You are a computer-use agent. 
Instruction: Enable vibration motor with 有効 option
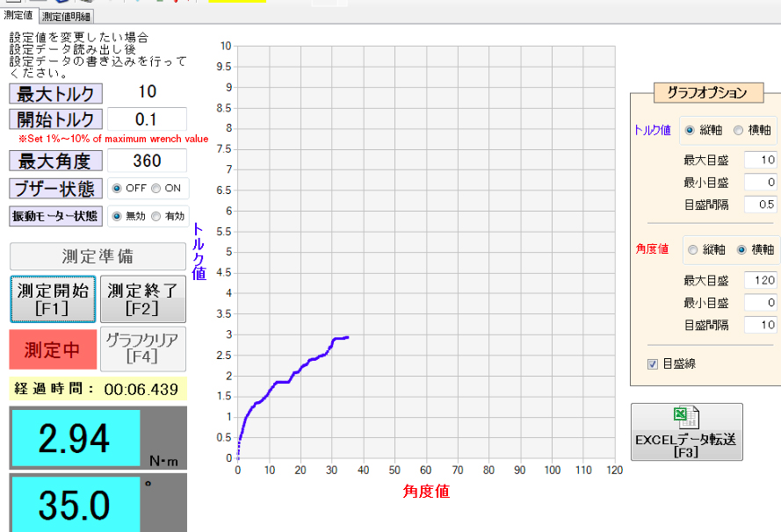[x=155, y=216]
